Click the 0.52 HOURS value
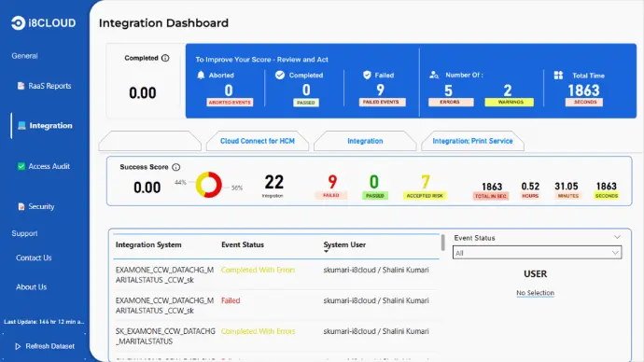Image resolution: width=644 pixels, height=362 pixels. (x=530, y=187)
